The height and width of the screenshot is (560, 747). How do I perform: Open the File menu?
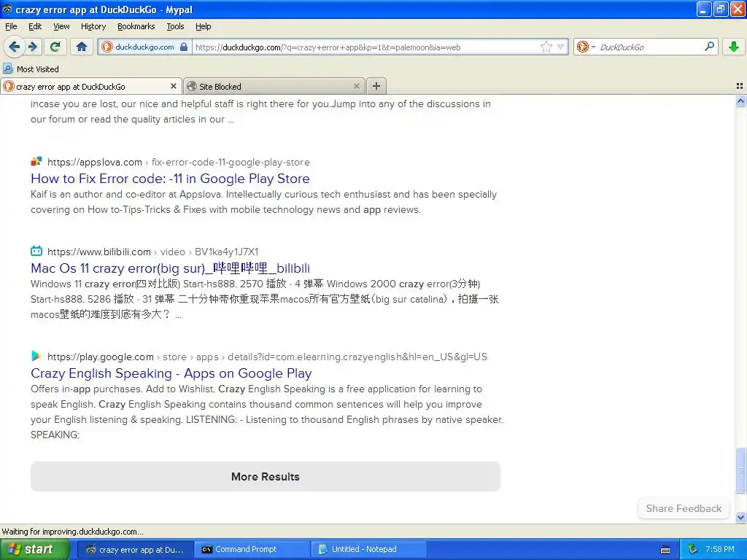coord(11,26)
